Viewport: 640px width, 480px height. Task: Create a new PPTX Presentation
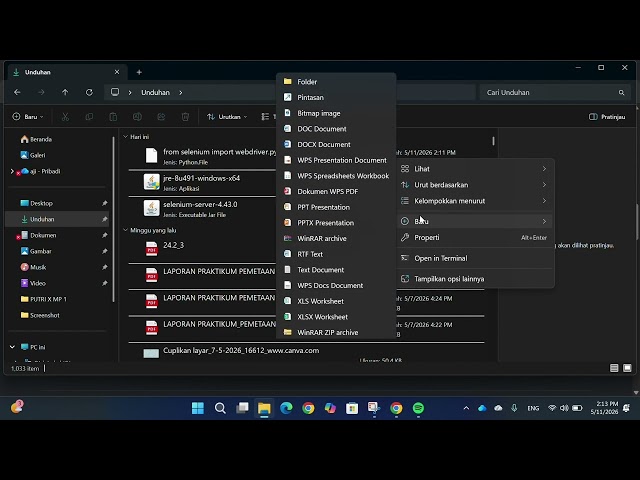tap(336, 223)
